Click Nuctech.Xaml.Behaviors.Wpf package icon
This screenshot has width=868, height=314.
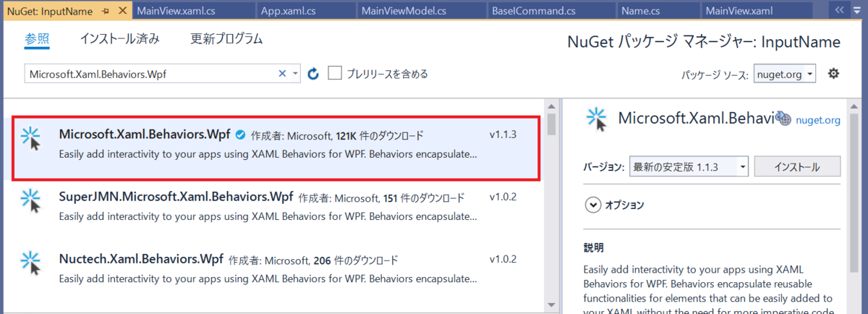tap(31, 263)
